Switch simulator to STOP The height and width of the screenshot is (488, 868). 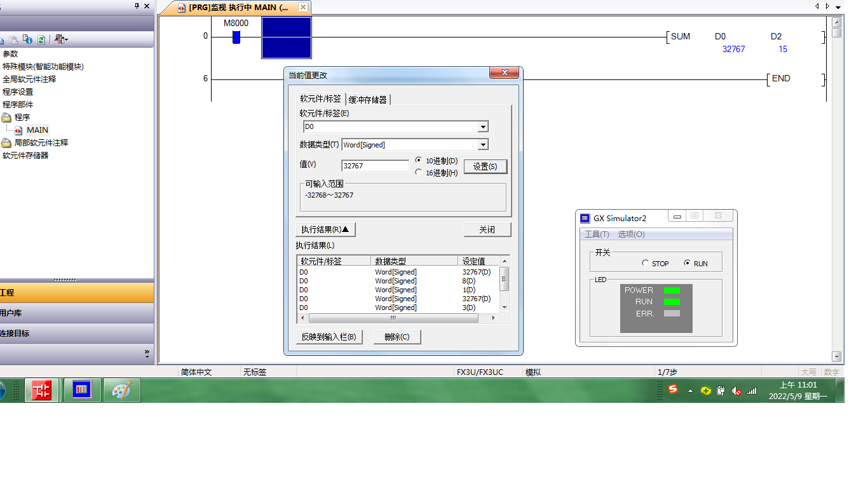pos(646,264)
